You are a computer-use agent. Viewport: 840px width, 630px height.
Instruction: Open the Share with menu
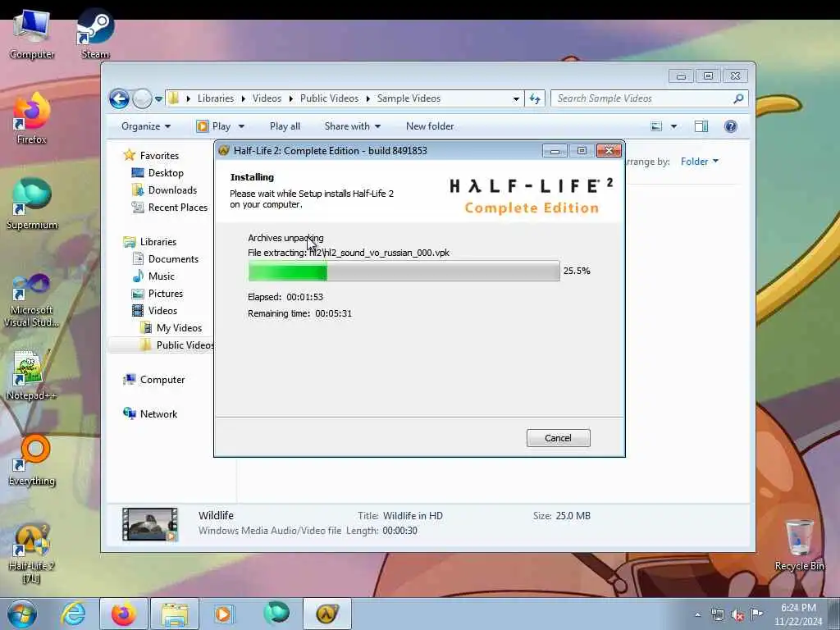coord(353,126)
